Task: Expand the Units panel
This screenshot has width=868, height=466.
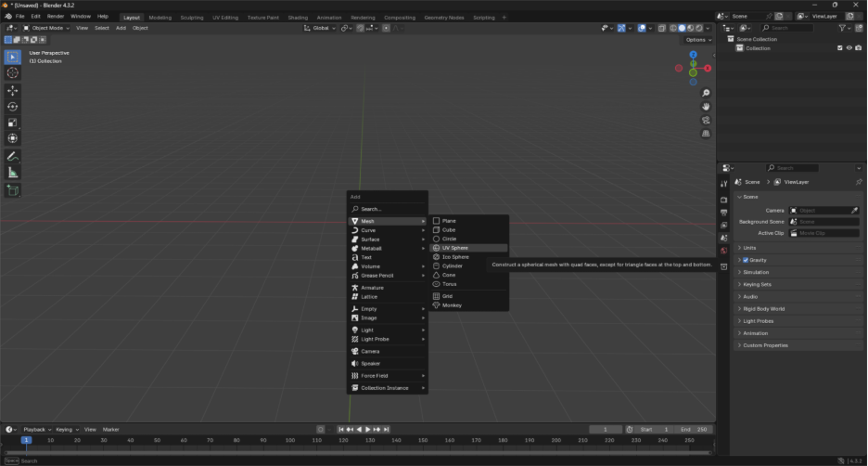Action: [749, 248]
